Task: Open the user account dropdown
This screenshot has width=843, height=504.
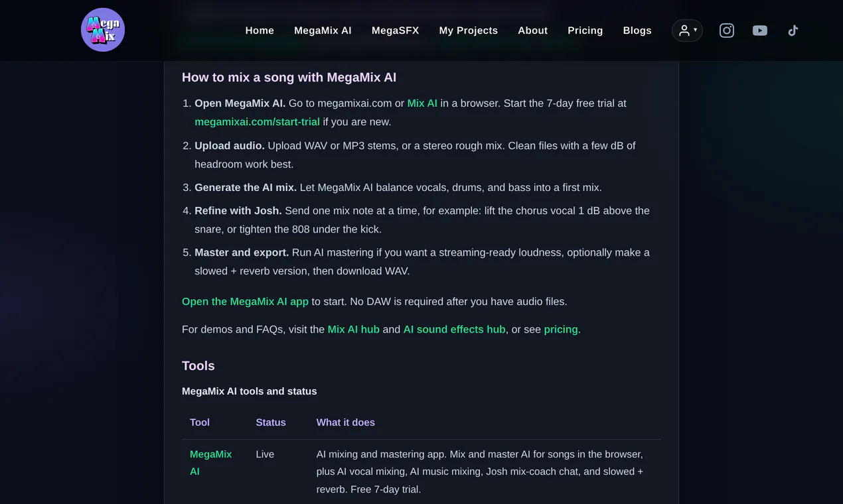Action: pyautogui.click(x=687, y=31)
